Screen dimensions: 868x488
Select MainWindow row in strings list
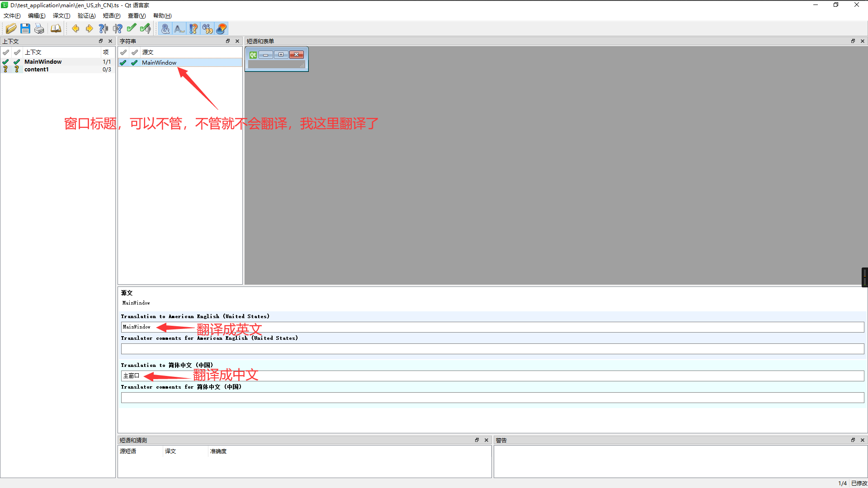[x=180, y=63]
